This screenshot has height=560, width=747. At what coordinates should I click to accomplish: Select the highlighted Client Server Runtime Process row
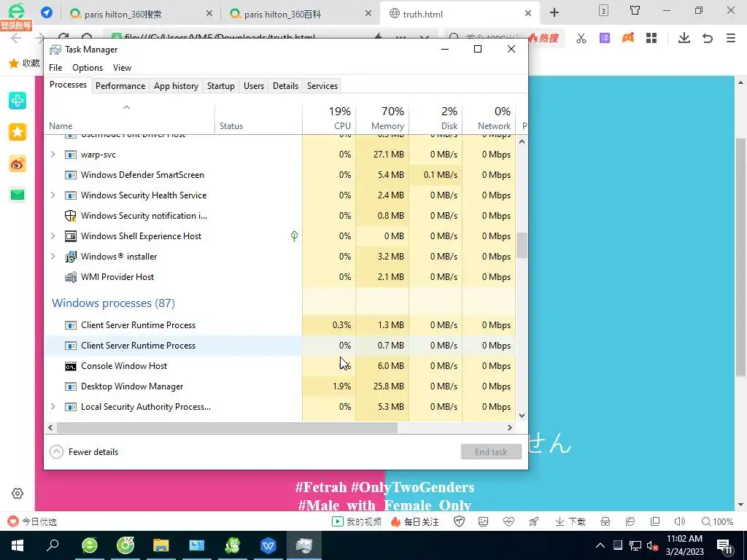point(280,346)
